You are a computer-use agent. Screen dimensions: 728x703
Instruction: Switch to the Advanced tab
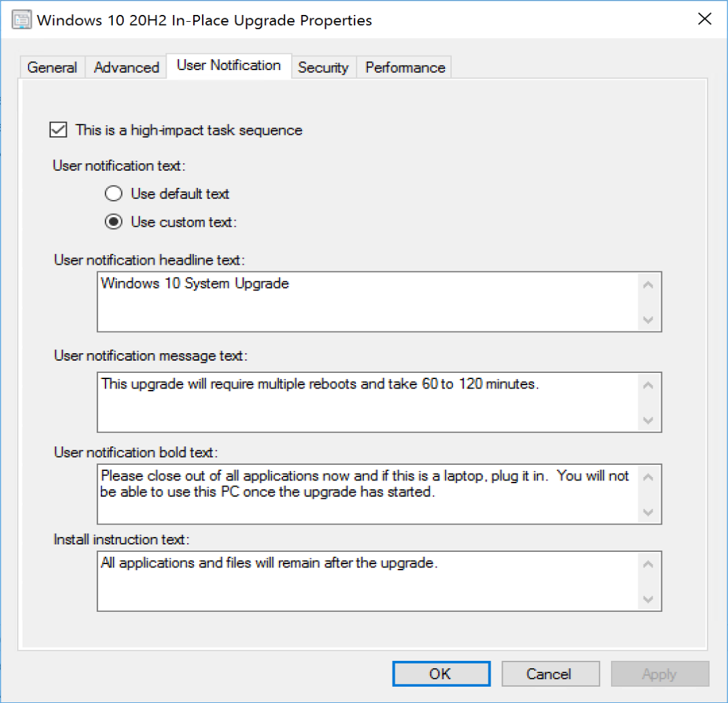pos(125,67)
